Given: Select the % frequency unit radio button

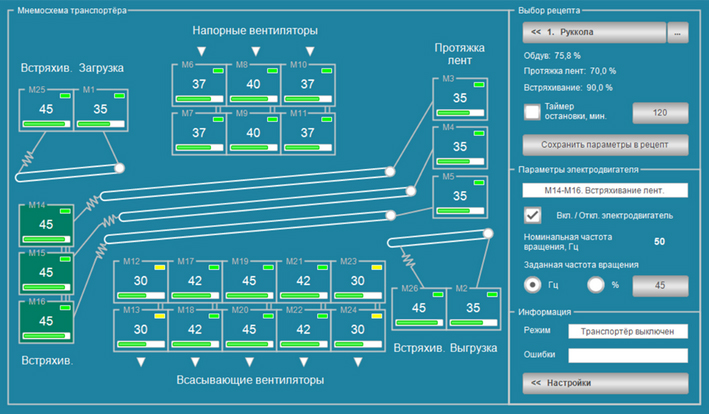Looking at the screenshot, I should (x=597, y=286).
